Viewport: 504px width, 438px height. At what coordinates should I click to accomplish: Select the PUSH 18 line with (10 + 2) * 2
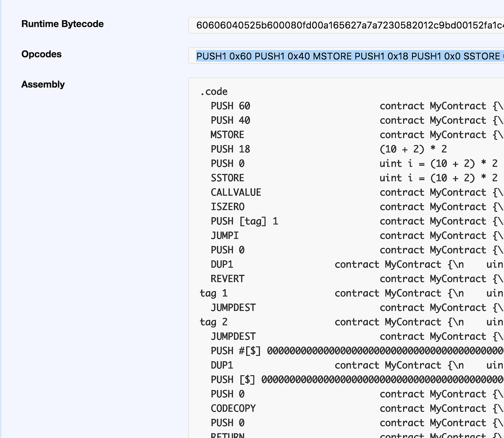click(230, 149)
